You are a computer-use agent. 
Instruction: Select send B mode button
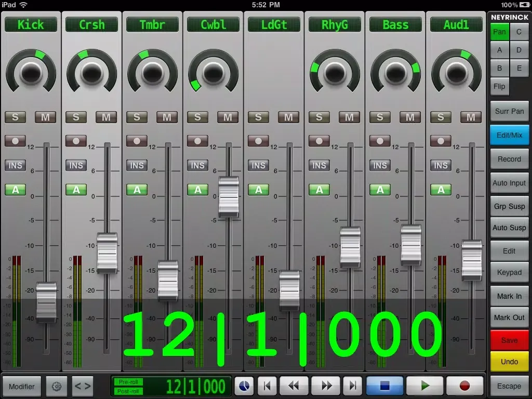click(499, 68)
